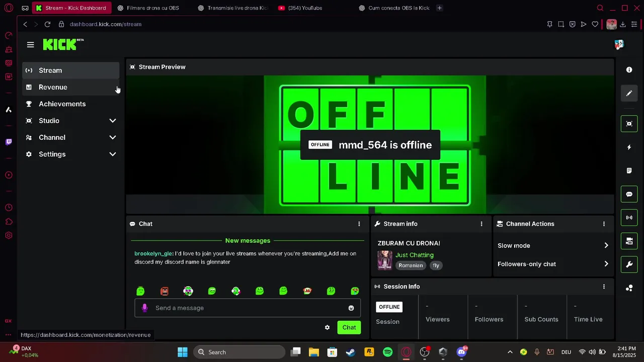Toggle the chat bubble widget in right sidebar
The height and width of the screenshot is (362, 644).
pyautogui.click(x=629, y=194)
